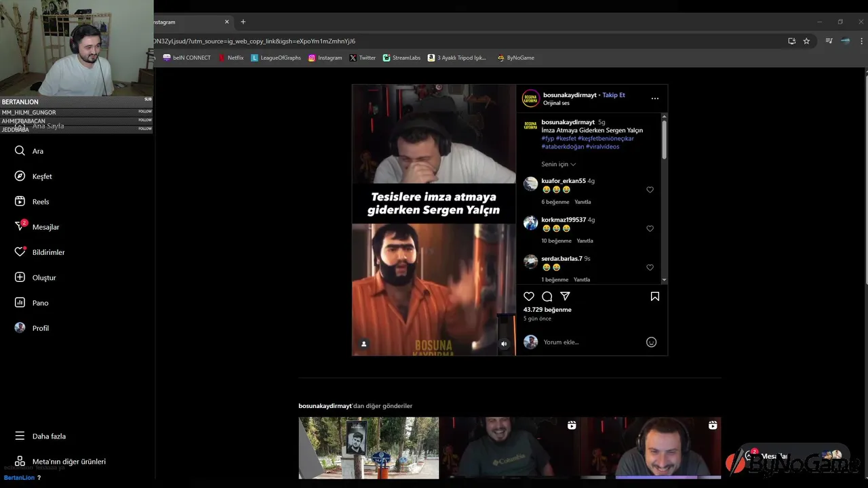The height and width of the screenshot is (488, 868).
Task: Reply to kuafor_erkan55 via Yanıtla
Action: [583, 202]
